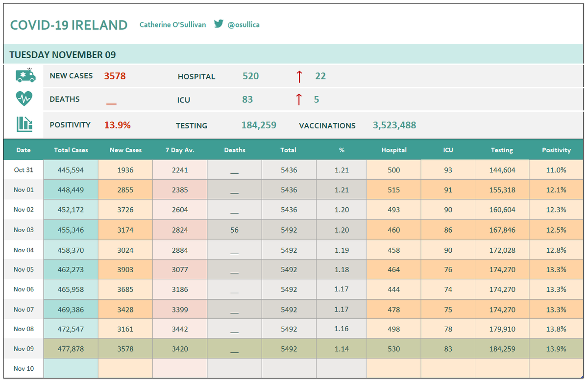The image size is (588, 382).
Task: Click the Nov 05 New Cases cell 3903
Action: click(125, 269)
